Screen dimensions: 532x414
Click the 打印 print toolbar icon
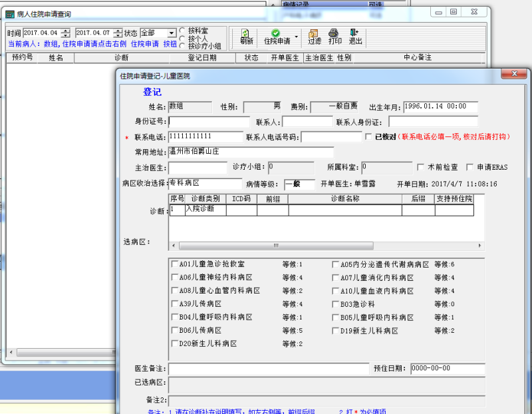335,37
